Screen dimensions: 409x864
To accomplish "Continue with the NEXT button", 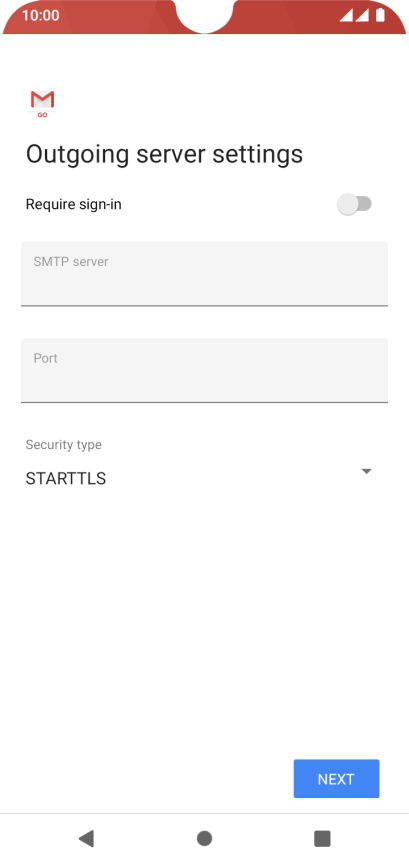I will point(336,779).
